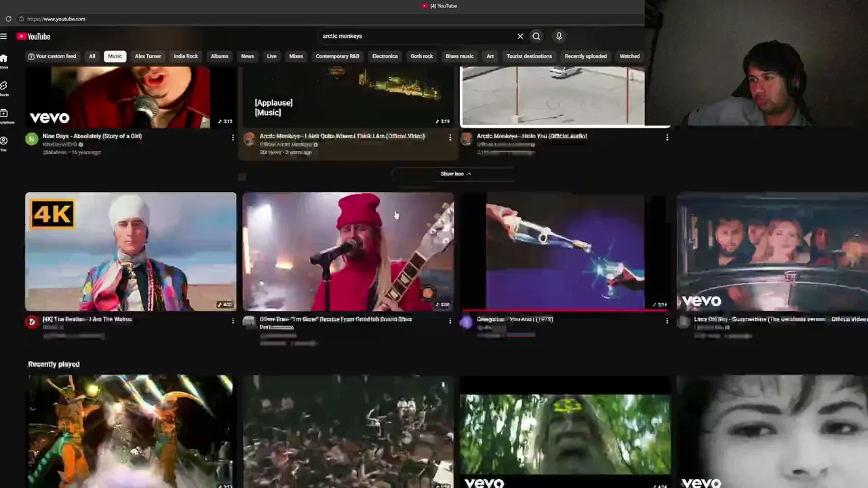This screenshot has height=488, width=868.
Task: Open I Ain't Quite Where I Think I Am title
Action: coord(342,136)
